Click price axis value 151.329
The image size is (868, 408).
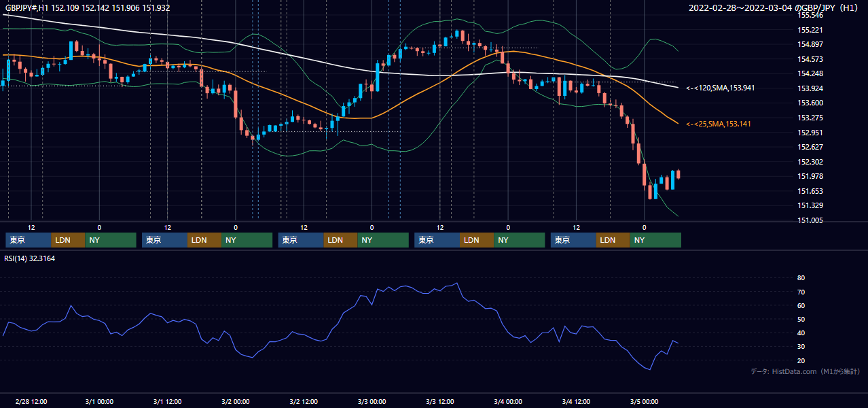[810, 205]
